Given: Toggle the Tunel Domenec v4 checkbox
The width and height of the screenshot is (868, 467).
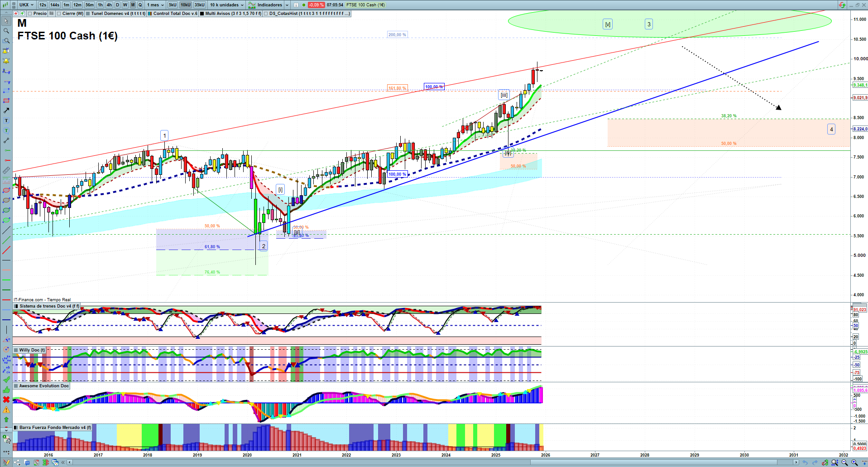Looking at the screenshot, I should coord(88,14).
